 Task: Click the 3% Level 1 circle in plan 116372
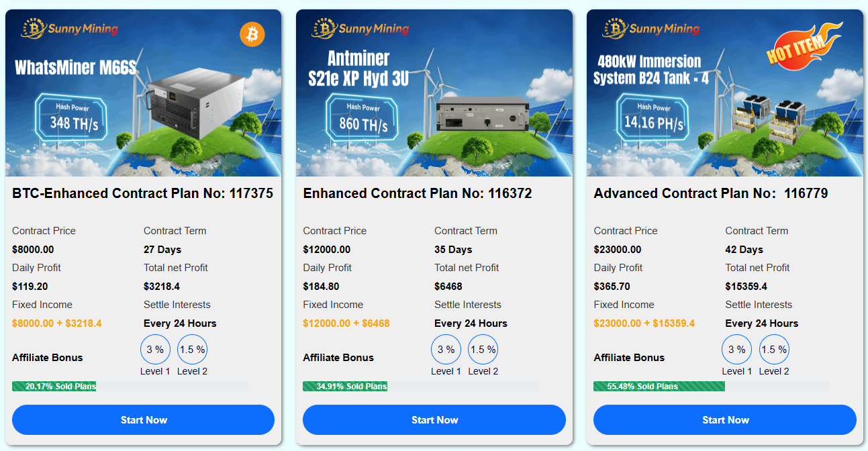coord(446,350)
